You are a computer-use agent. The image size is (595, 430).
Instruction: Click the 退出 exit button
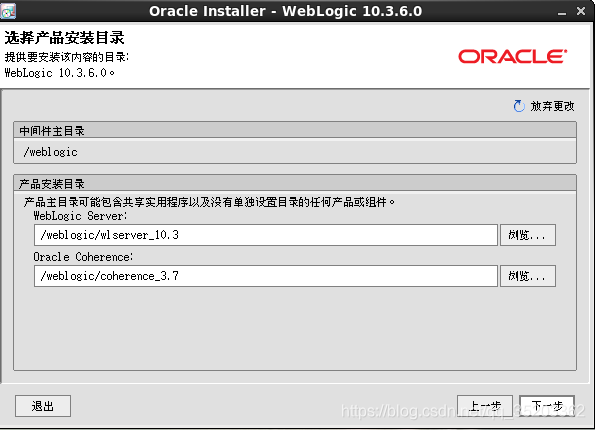pyautogui.click(x=43, y=406)
